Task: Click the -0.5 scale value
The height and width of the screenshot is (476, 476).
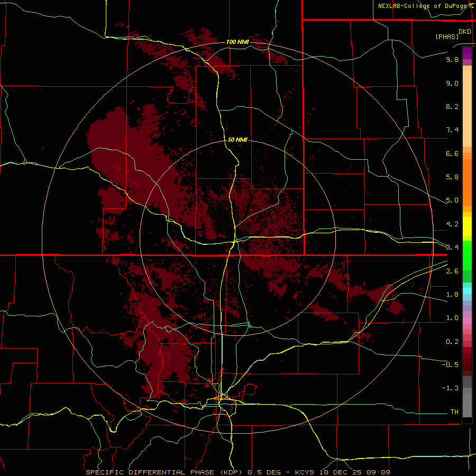Action: [x=450, y=365]
